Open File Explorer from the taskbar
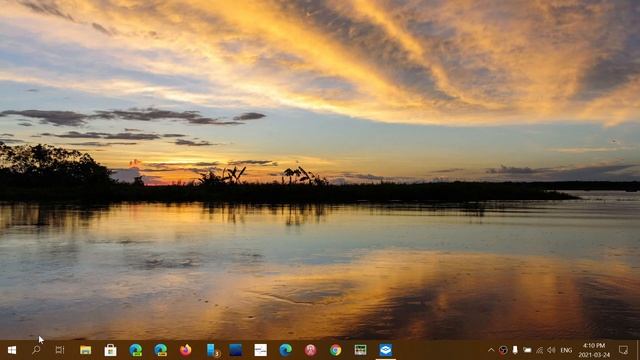 click(x=85, y=350)
